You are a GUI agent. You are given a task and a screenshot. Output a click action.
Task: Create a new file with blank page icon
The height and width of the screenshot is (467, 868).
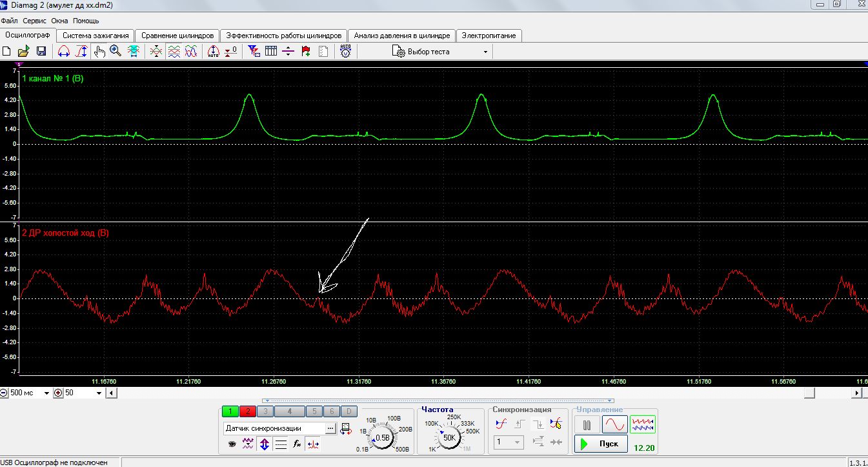pyautogui.click(x=7, y=52)
